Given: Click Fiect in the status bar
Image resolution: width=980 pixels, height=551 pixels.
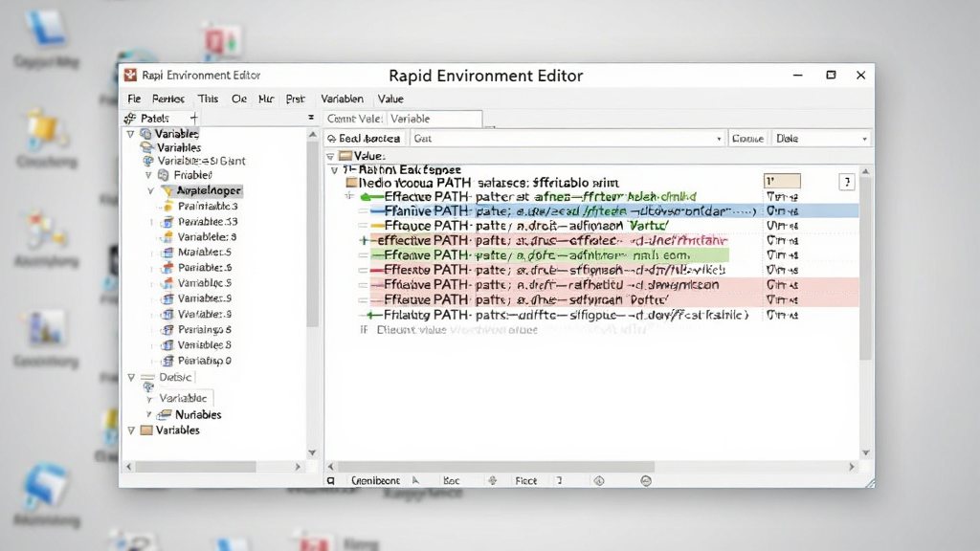Looking at the screenshot, I should click(x=525, y=480).
